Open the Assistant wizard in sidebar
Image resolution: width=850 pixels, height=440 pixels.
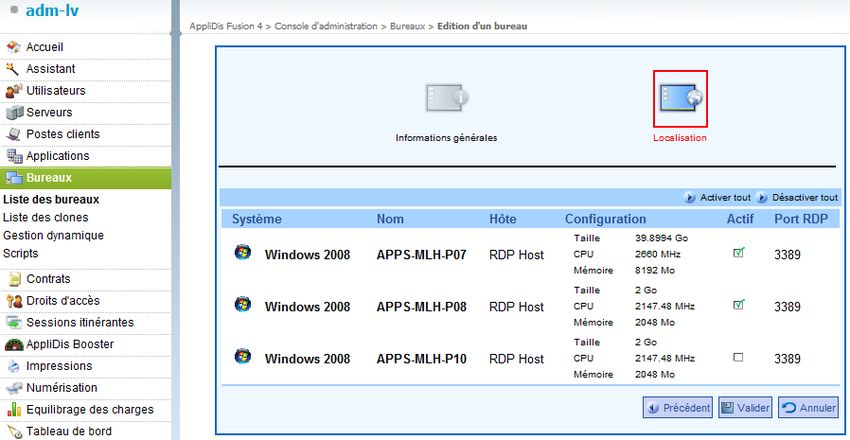pos(50,70)
